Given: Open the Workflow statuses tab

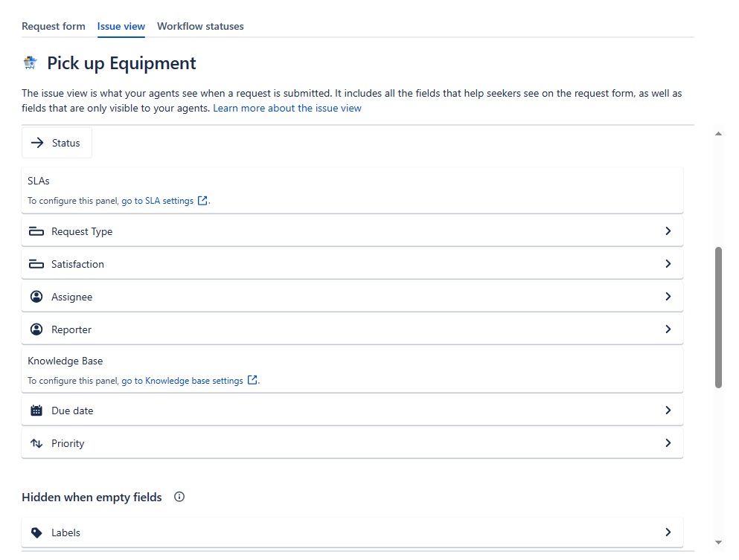Looking at the screenshot, I should [200, 26].
